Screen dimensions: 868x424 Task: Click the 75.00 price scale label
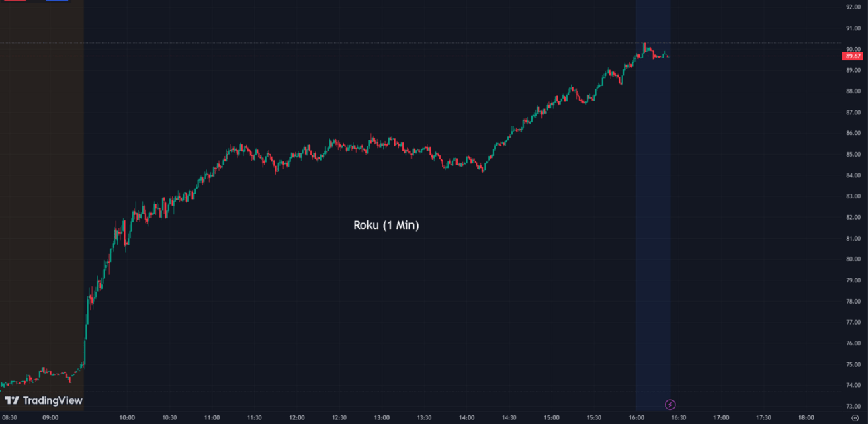tap(853, 364)
